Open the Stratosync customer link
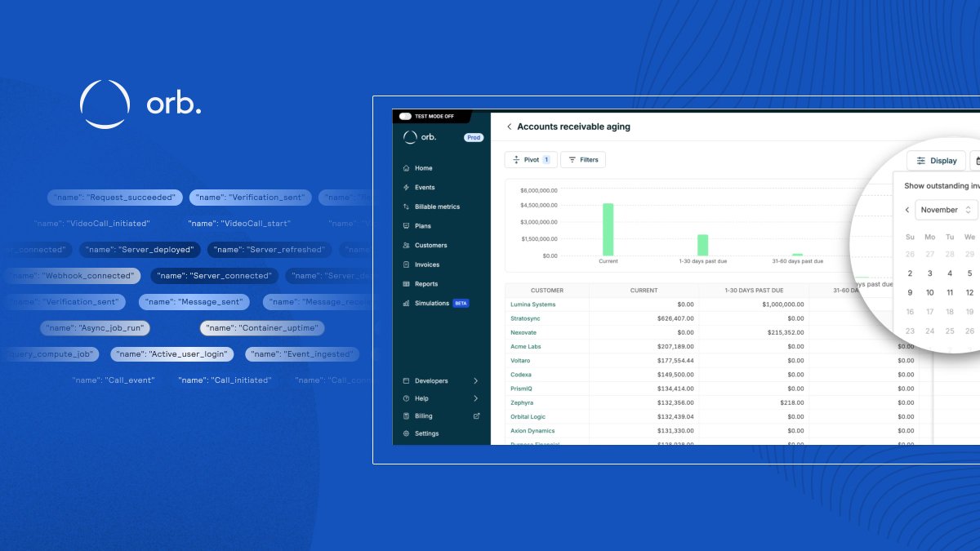 525,318
